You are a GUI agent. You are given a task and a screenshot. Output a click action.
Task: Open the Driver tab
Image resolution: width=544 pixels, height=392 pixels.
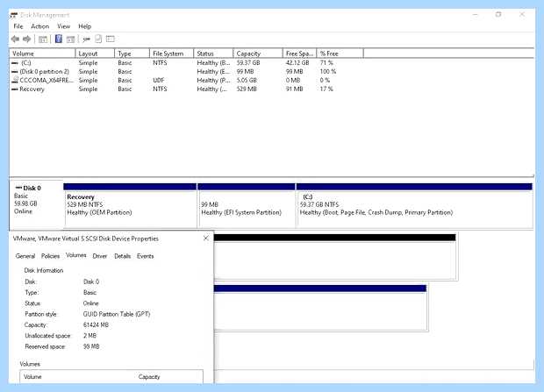(100, 256)
